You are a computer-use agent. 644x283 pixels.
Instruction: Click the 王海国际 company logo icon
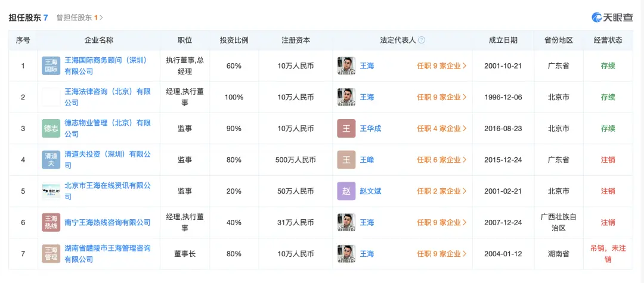pos(51,66)
